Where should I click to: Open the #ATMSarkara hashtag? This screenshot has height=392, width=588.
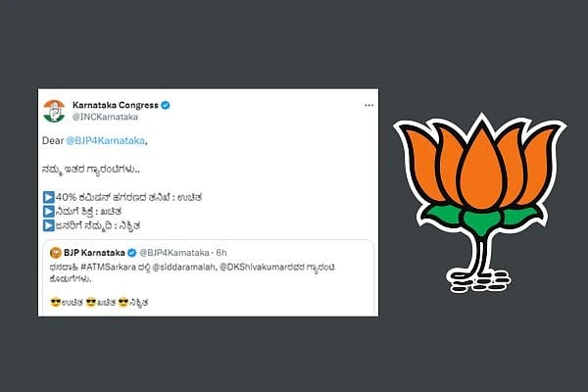108,268
